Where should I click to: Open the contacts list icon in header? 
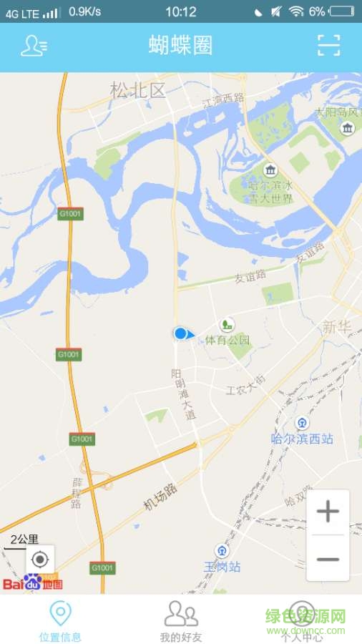click(34, 46)
